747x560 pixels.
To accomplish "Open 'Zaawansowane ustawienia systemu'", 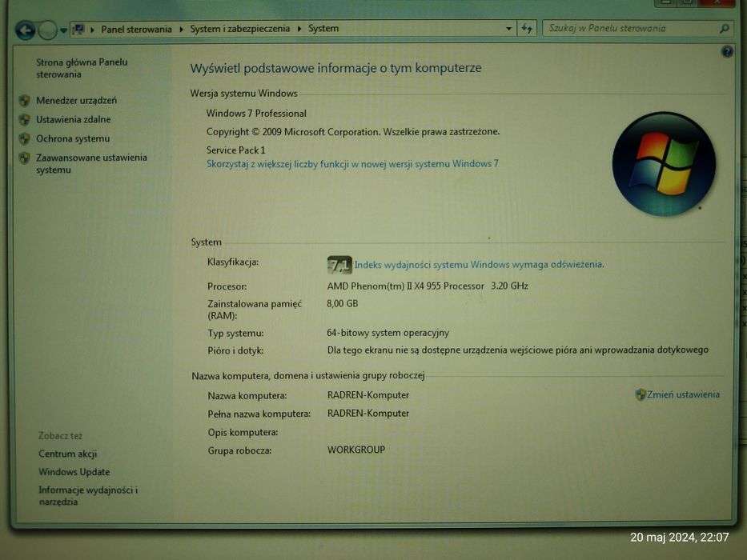I will [91, 163].
